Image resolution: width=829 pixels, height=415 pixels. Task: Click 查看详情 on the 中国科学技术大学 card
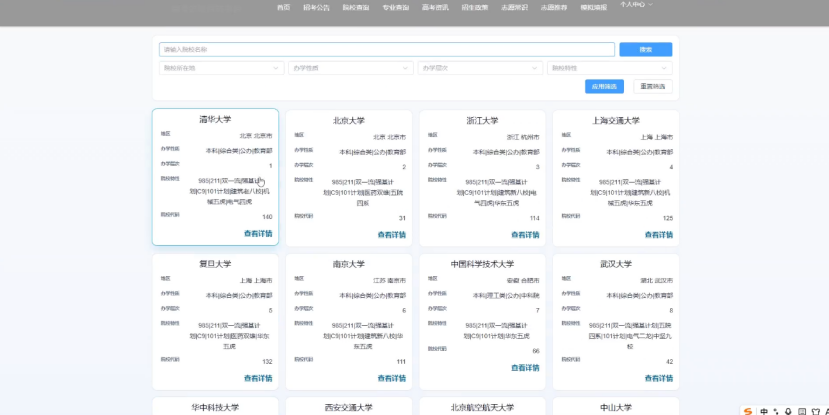[x=525, y=367]
